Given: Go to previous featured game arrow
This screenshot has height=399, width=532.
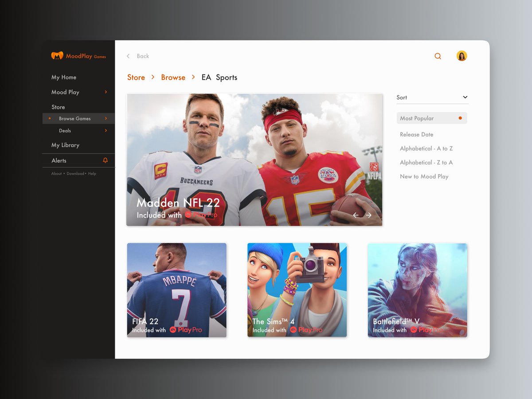Looking at the screenshot, I should click(356, 215).
